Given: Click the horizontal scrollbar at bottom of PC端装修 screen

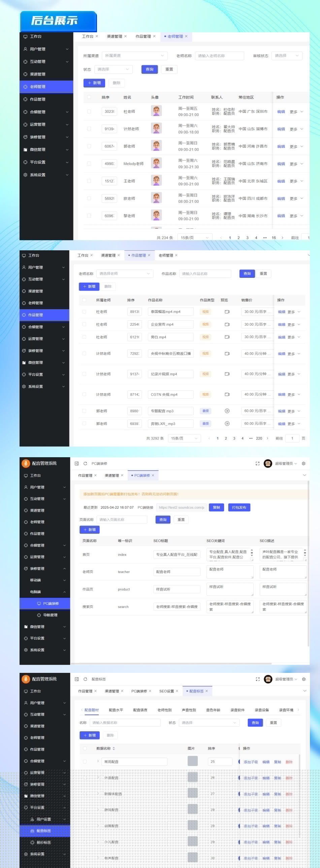Looking at the screenshot, I should coord(171,663).
